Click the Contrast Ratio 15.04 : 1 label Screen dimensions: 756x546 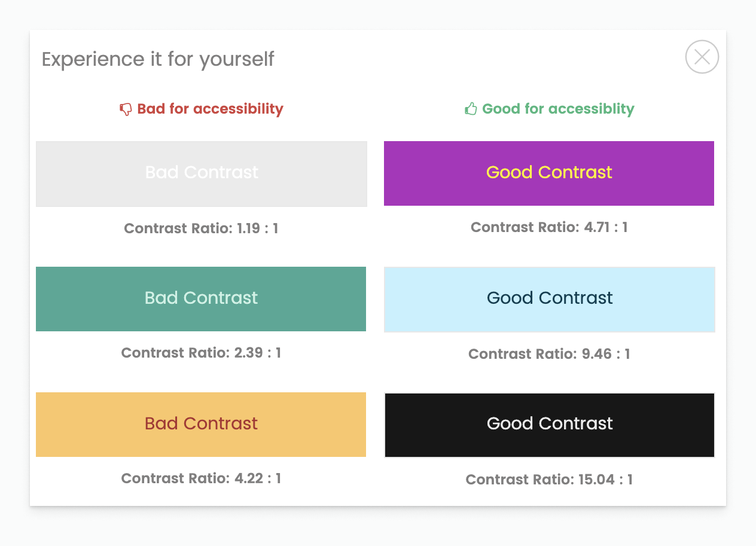click(x=549, y=480)
